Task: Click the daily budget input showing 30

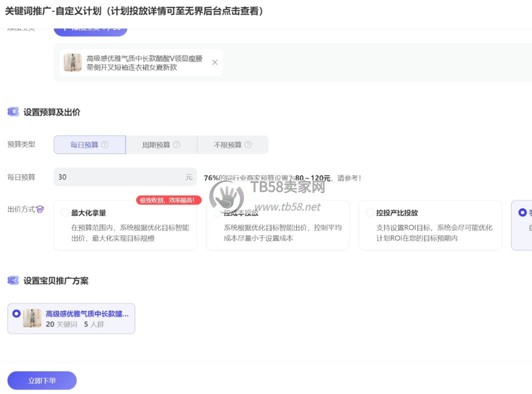Action: point(125,177)
